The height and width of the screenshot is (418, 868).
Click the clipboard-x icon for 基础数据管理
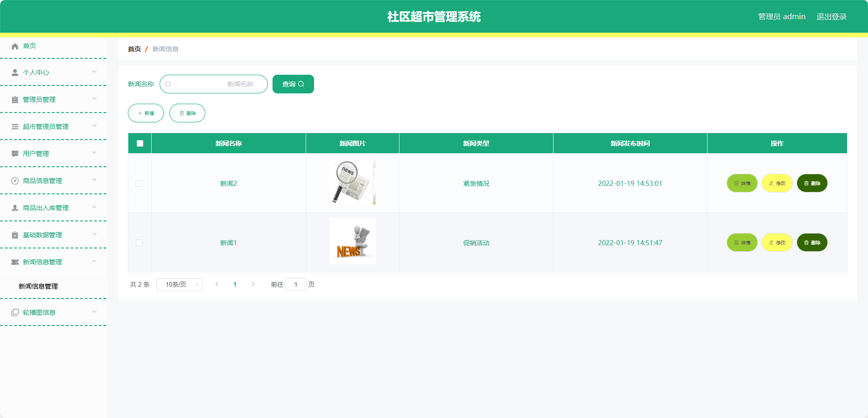pos(15,235)
